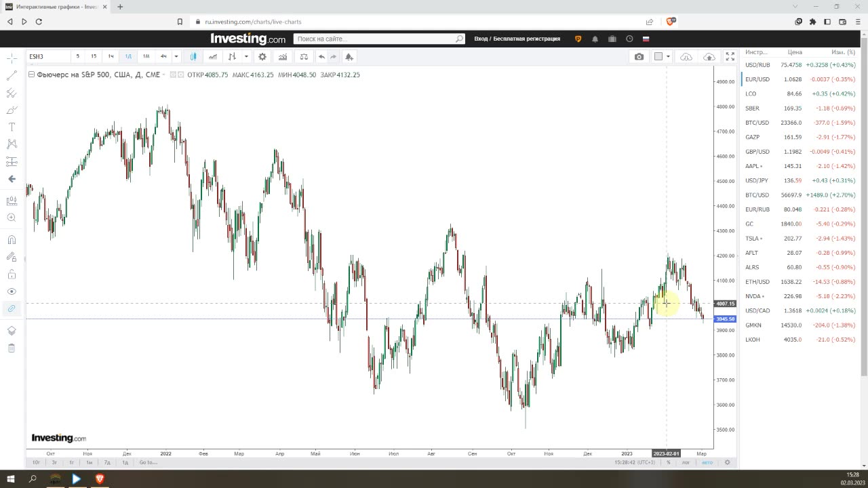The image size is (868, 488).
Task: Open the pitchfork drawing tools
Action: [x=12, y=93]
